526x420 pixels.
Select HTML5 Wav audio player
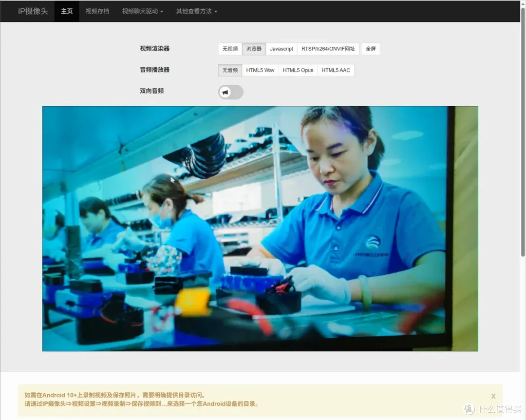click(260, 70)
